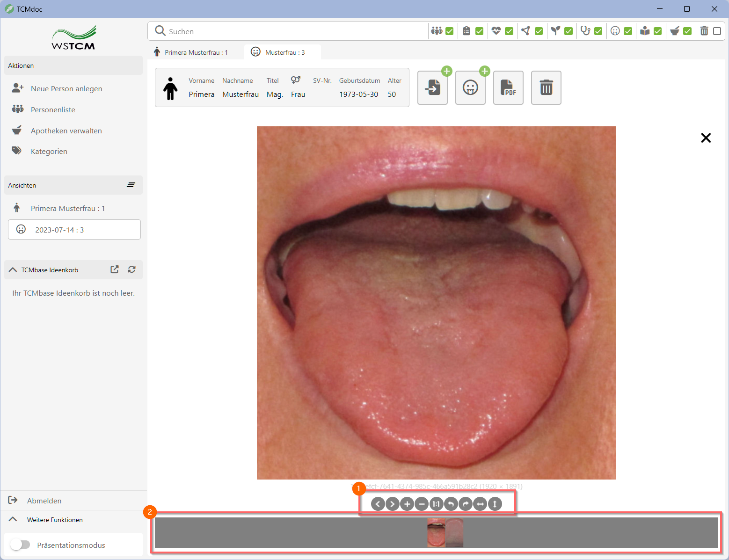
Task: Open Personenliste in the sidebar
Action: click(53, 109)
